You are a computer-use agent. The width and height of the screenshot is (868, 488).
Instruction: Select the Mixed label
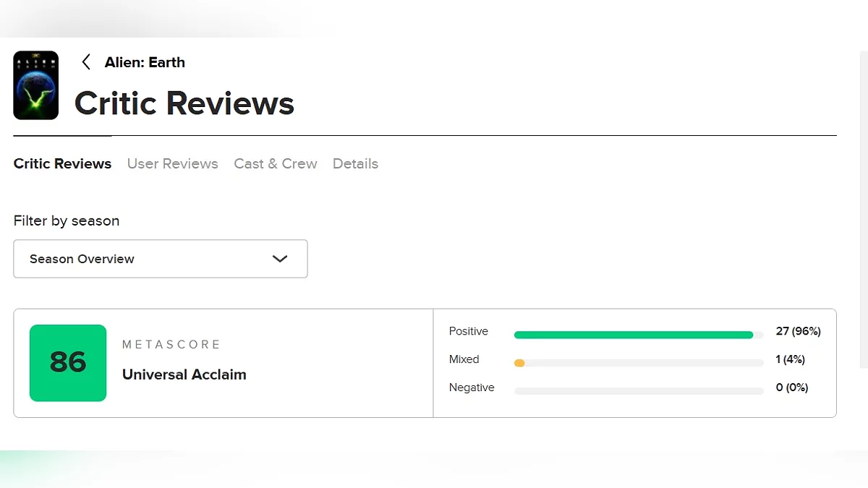[464, 359]
